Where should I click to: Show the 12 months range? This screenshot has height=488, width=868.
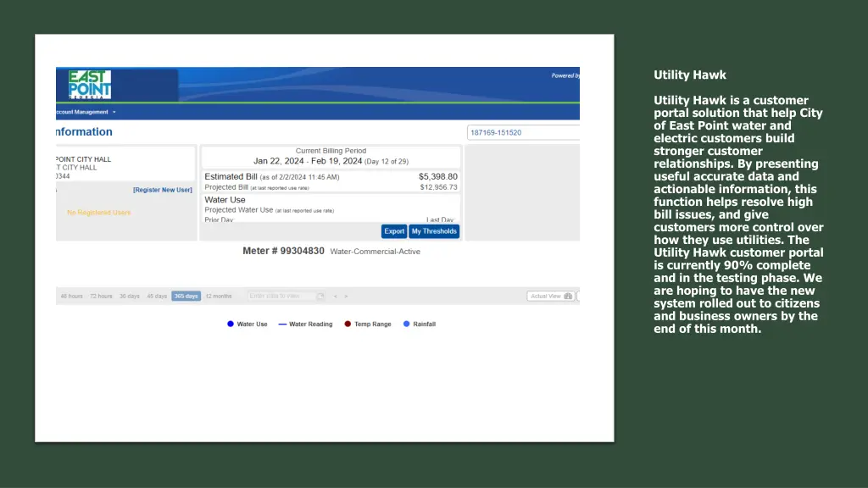[x=219, y=296]
